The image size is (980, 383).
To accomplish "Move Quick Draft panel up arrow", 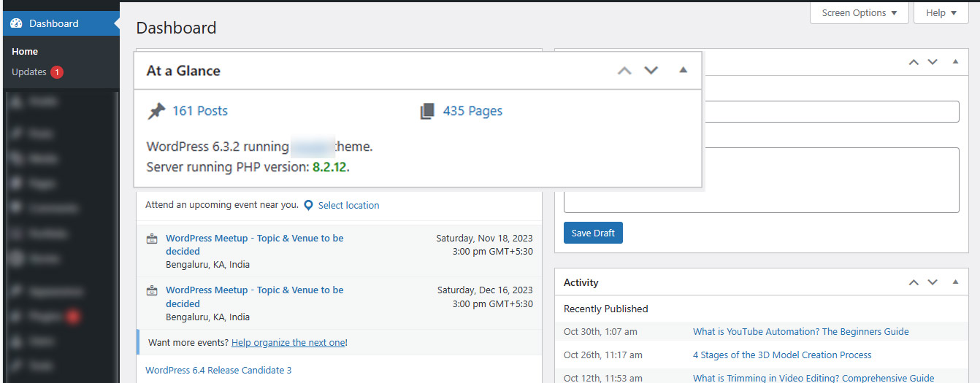I will click(x=914, y=62).
